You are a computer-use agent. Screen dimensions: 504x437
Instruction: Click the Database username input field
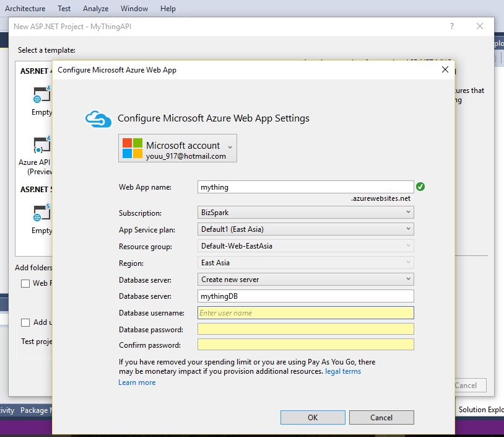[305, 313]
